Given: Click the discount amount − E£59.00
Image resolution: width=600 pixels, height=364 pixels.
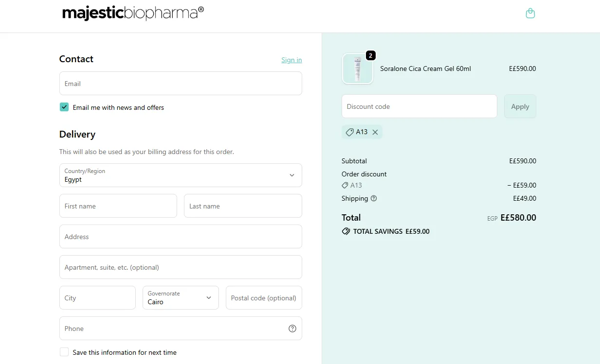Looking at the screenshot, I should (522, 185).
